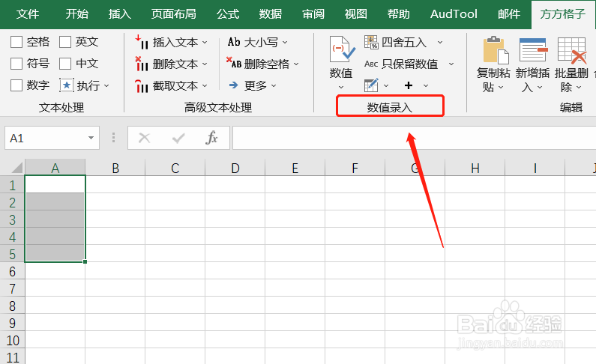Select row 6 header
This screenshot has height=364, width=596.
click(x=12, y=271)
